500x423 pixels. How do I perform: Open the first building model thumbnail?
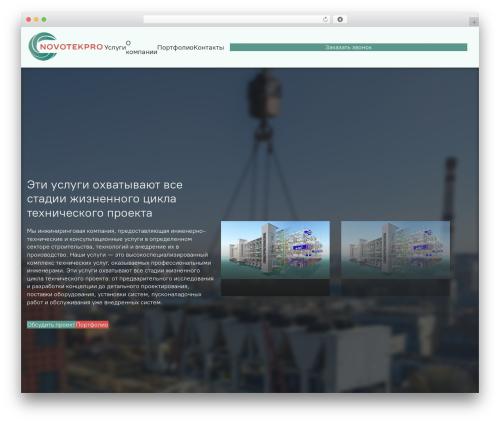click(275, 258)
